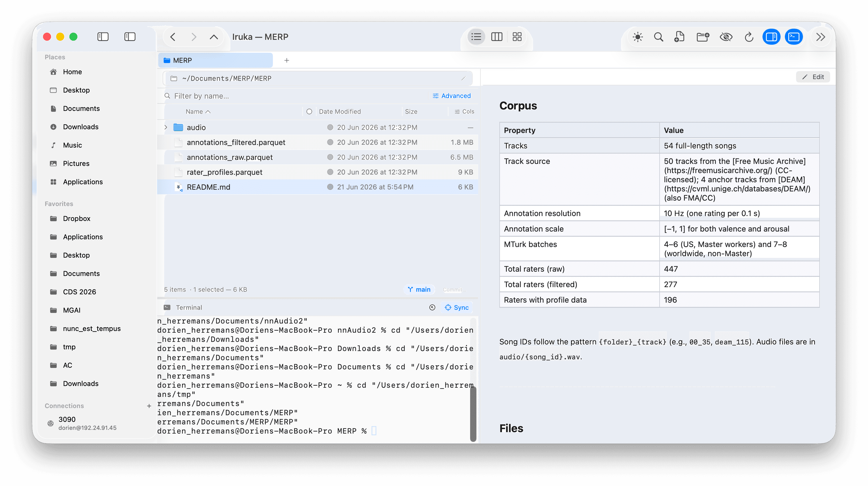Go back with the left chevron
Image resolution: width=868 pixels, height=486 pixels.
[173, 37]
